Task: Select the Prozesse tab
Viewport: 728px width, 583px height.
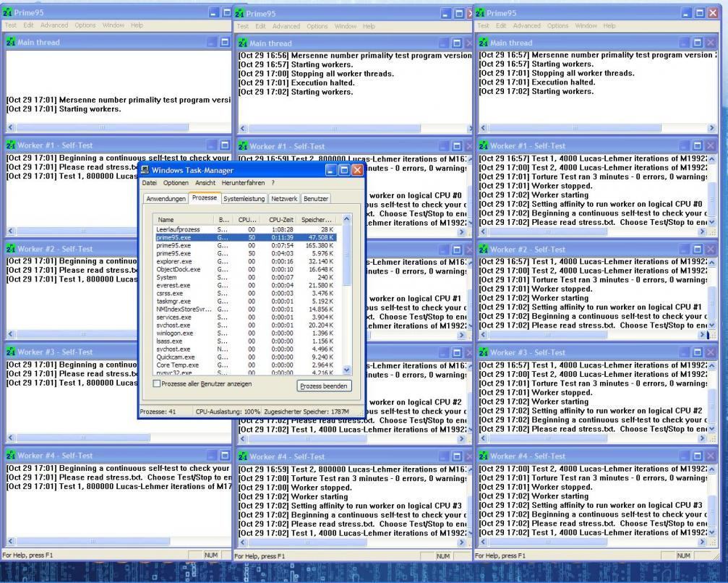Action: click(205, 198)
